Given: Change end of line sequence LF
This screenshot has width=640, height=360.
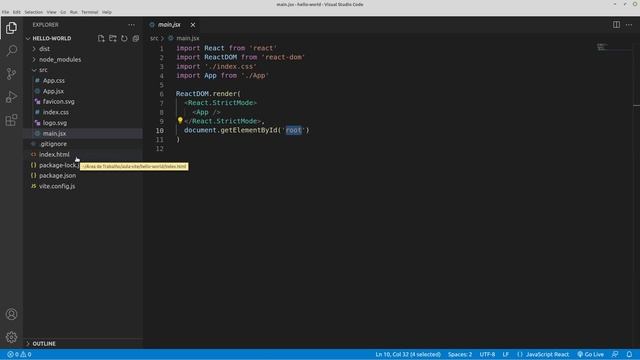Looking at the screenshot, I should click(x=505, y=354).
